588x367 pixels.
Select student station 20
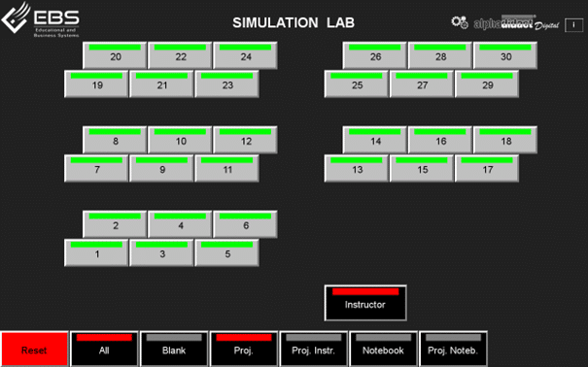coord(115,55)
